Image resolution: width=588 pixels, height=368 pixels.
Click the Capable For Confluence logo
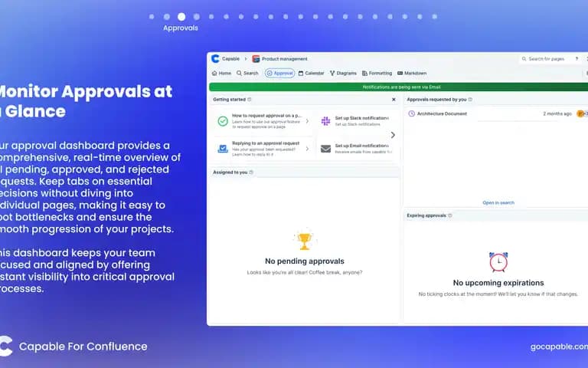coord(6,346)
